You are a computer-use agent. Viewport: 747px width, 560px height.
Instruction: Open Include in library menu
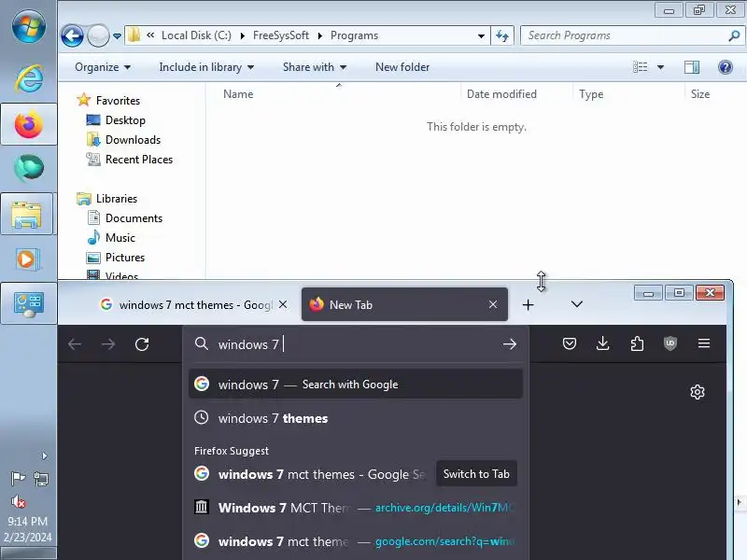click(x=206, y=67)
